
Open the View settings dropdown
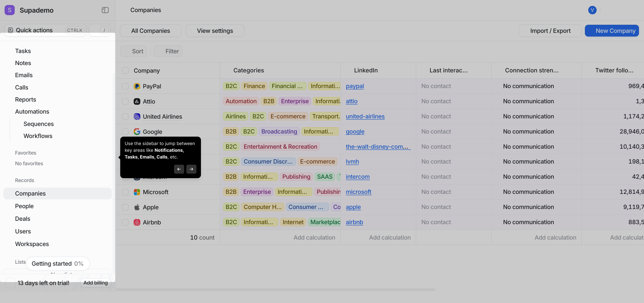(215, 31)
